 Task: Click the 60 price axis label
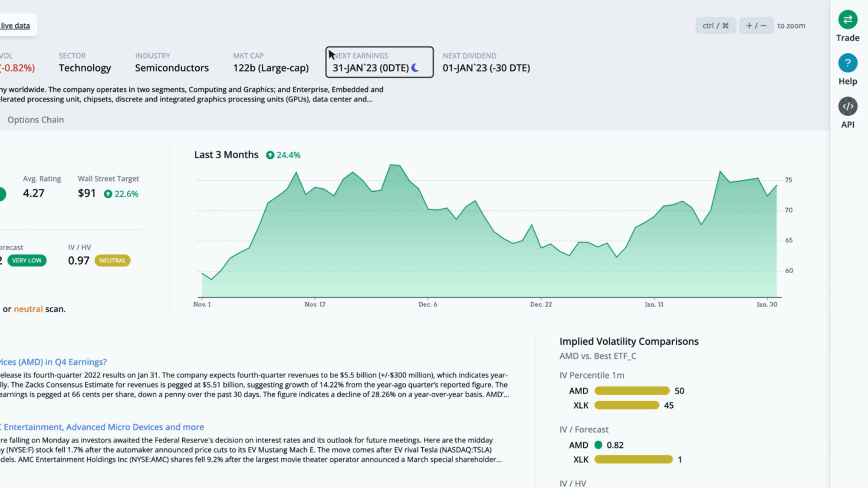pos(789,271)
